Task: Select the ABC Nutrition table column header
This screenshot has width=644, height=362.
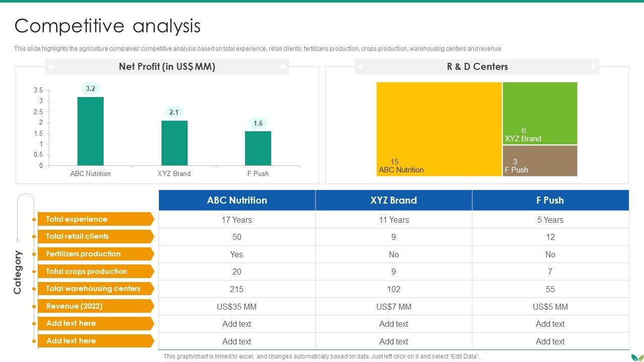Action: point(237,200)
